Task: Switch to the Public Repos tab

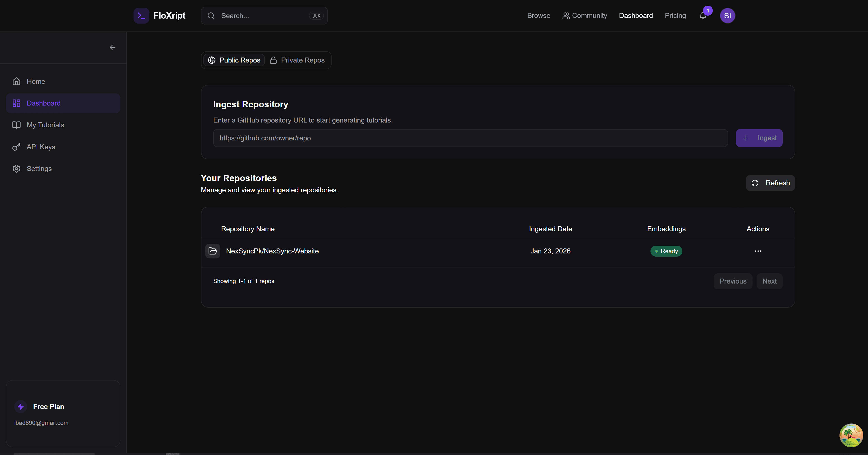Action: (x=234, y=60)
